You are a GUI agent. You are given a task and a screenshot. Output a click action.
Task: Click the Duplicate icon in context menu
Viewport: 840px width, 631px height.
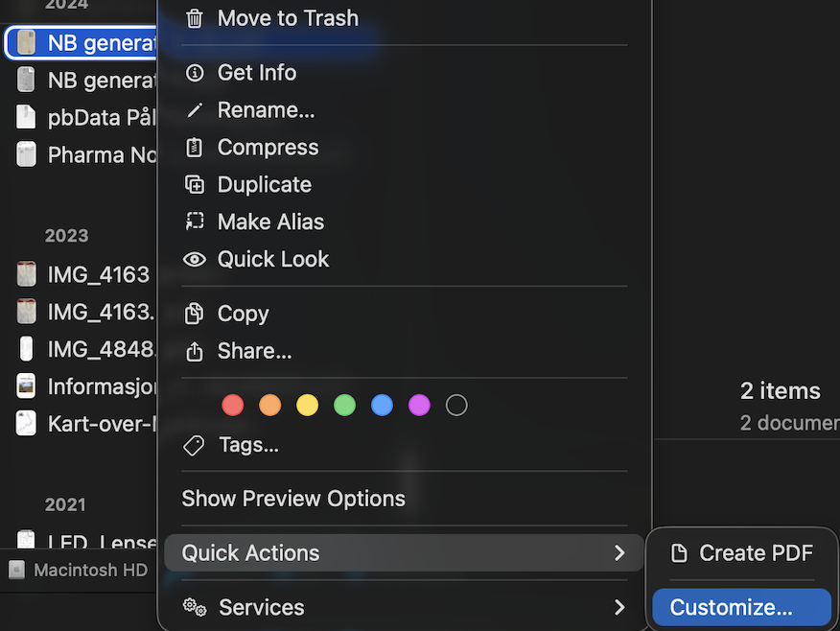click(x=195, y=185)
